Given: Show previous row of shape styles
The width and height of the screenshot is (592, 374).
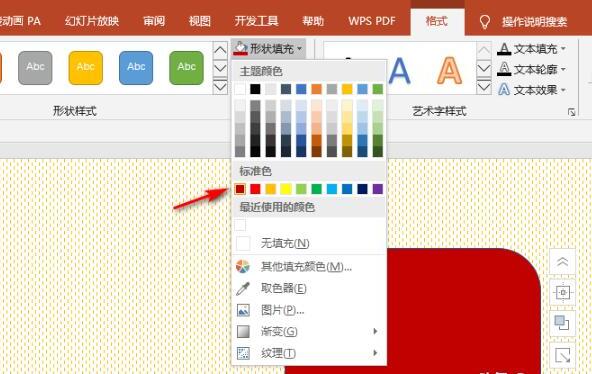Looking at the screenshot, I should (x=220, y=50).
